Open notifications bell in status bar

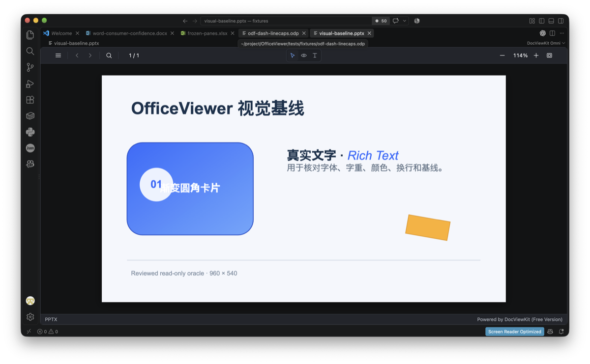coord(561,332)
